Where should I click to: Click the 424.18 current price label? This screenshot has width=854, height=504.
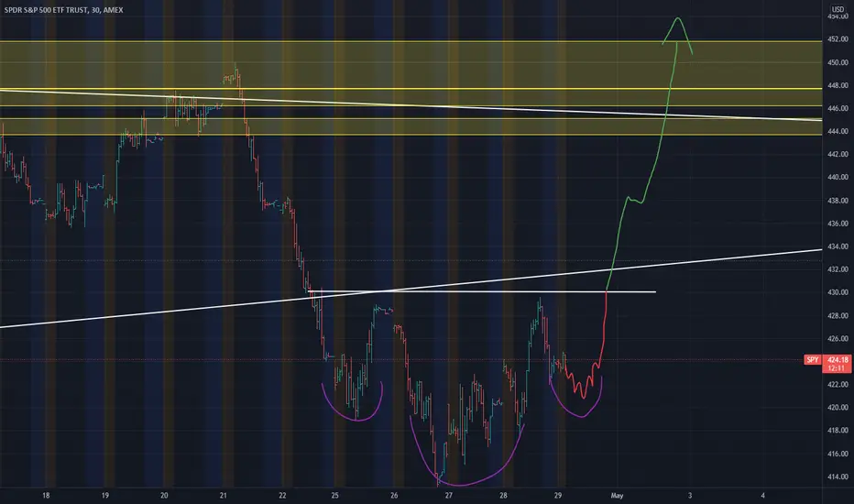(838, 359)
